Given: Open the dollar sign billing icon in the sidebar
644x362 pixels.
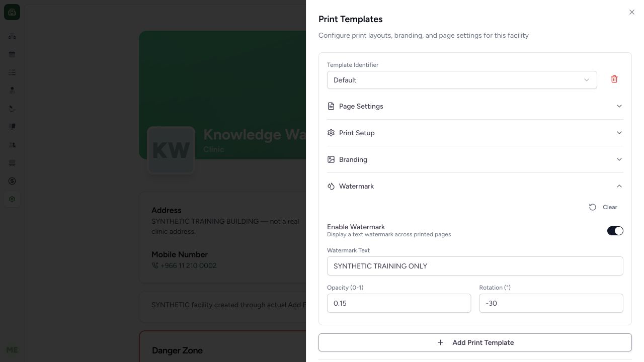Looking at the screenshot, I should pos(12,181).
